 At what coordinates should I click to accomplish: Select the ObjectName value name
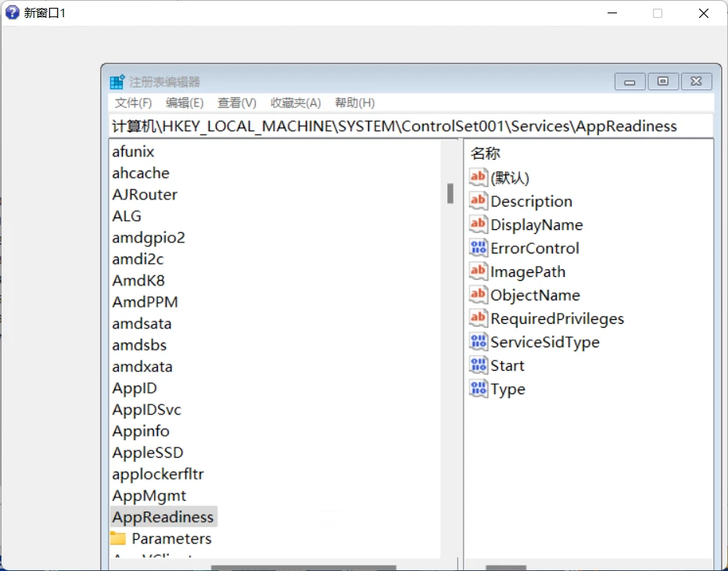tap(535, 296)
